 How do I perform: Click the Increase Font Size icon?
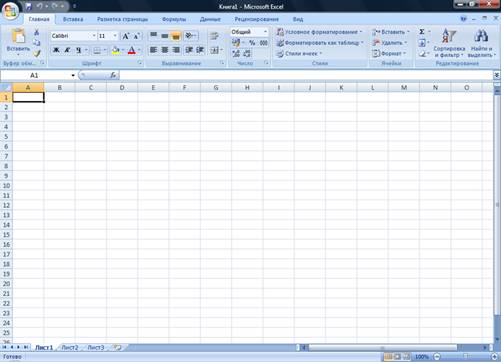126,36
